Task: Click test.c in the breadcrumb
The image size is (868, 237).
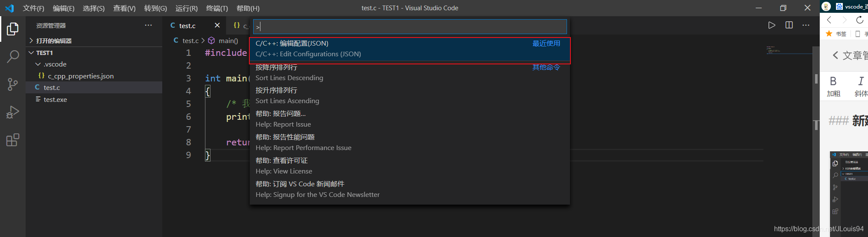Action: (x=190, y=40)
